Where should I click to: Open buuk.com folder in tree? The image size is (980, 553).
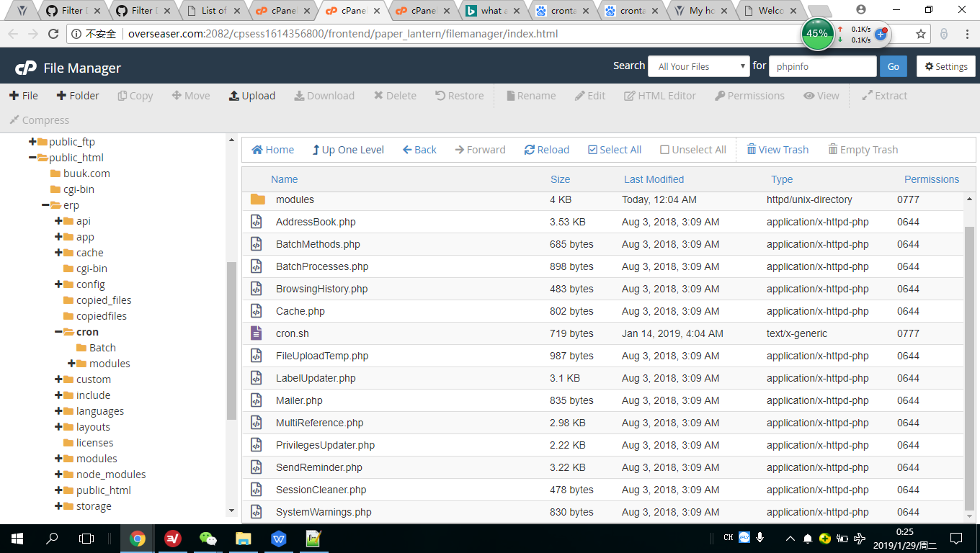(x=86, y=174)
